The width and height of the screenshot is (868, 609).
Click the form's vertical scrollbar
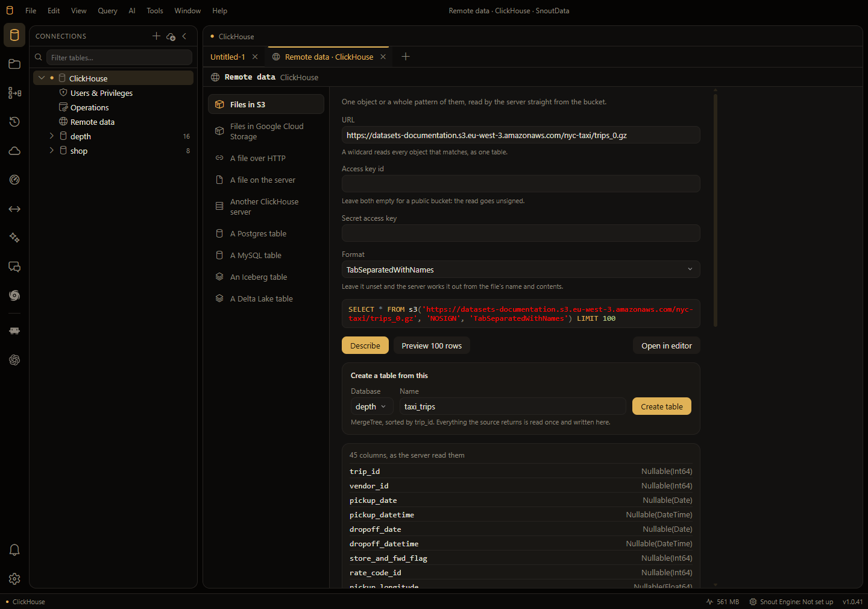point(715,210)
